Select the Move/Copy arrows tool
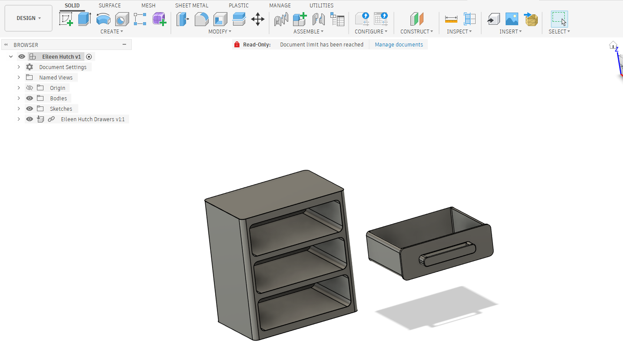Viewport: 623px width, 364px height. [x=258, y=19]
